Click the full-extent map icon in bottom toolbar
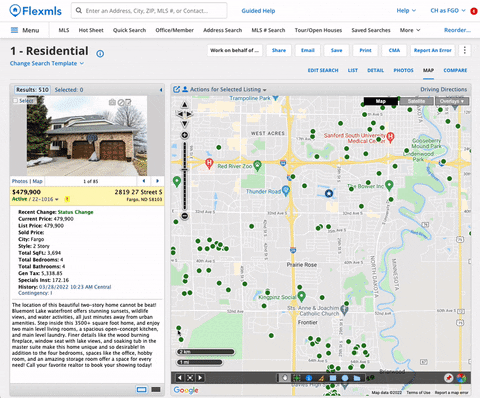 190,378
